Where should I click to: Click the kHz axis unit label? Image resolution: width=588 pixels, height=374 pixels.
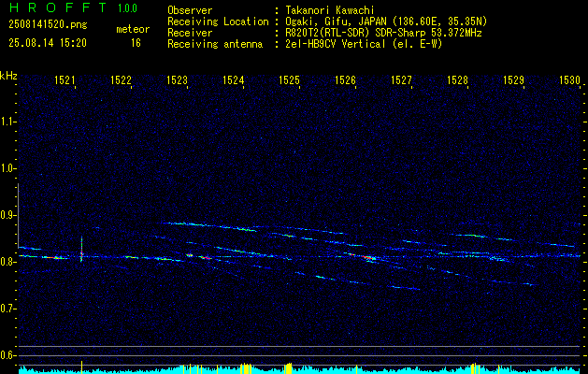pos(8,76)
